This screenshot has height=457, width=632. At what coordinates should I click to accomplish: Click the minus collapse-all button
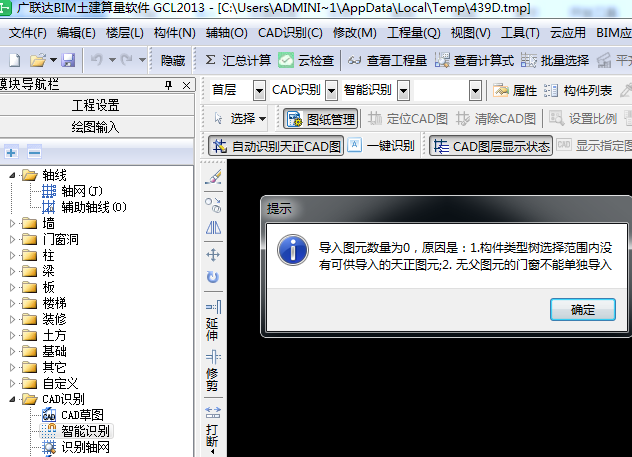coord(34,153)
